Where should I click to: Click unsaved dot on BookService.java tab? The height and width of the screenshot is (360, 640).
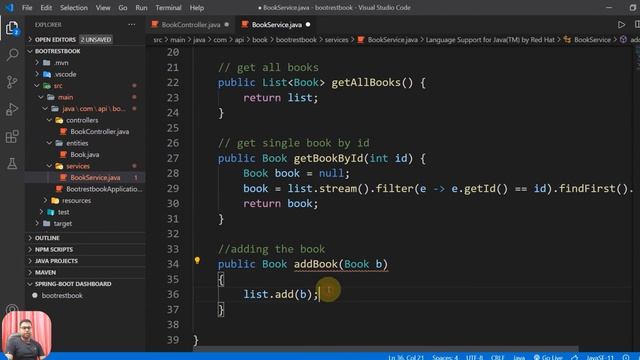pyautogui.click(x=308, y=24)
